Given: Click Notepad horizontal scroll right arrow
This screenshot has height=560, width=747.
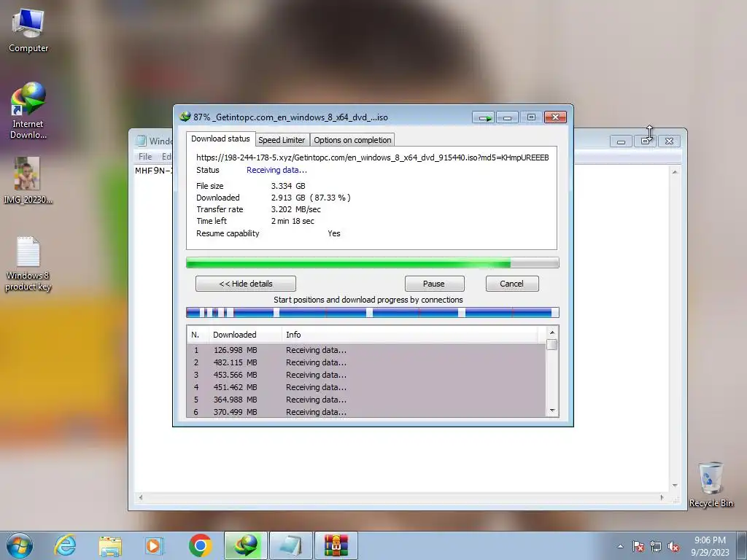Looking at the screenshot, I should pyautogui.click(x=662, y=497).
